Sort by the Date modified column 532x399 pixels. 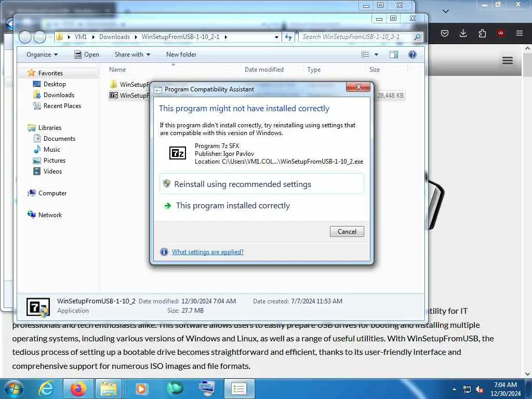click(264, 70)
